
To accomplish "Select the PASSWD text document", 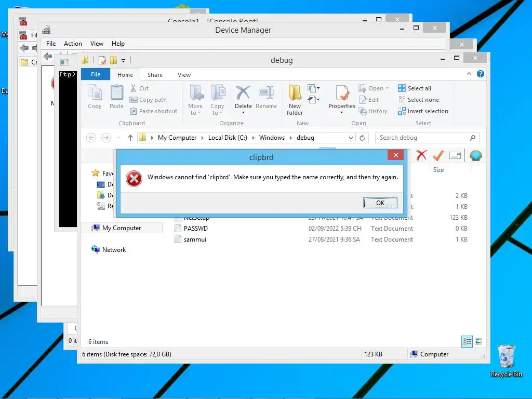I will pyautogui.click(x=195, y=229).
